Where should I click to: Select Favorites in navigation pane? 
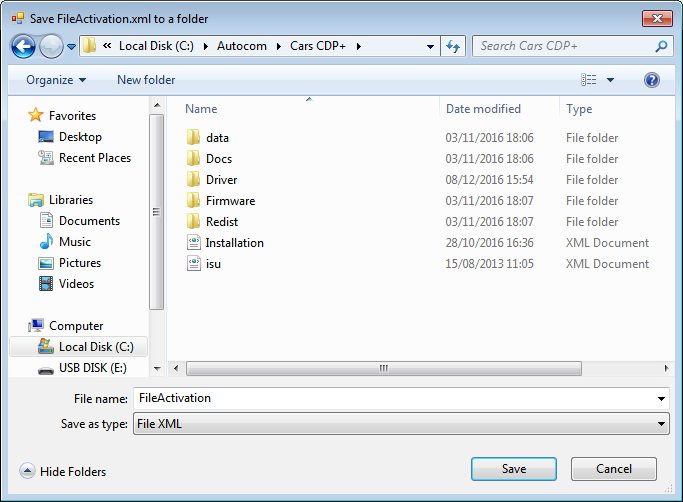pyautogui.click(x=72, y=115)
